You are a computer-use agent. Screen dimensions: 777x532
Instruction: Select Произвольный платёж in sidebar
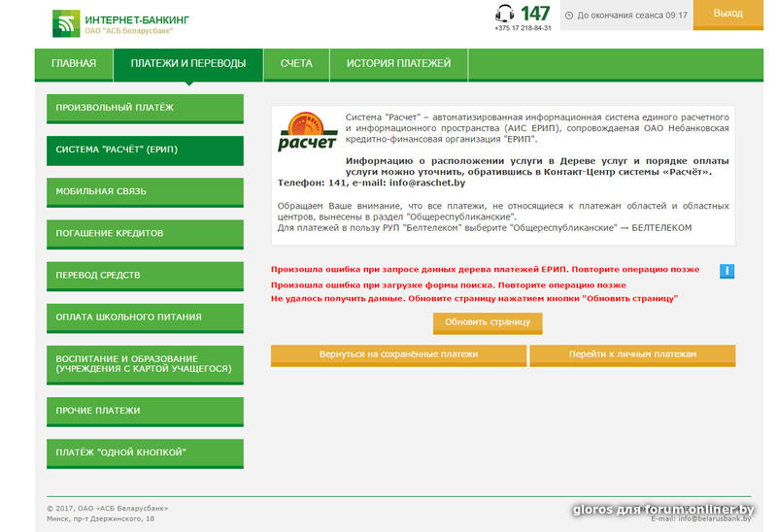coord(145,109)
